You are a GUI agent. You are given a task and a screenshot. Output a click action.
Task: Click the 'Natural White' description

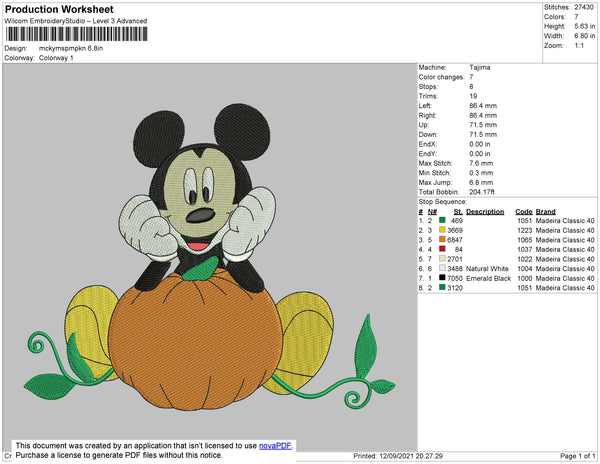487,269
